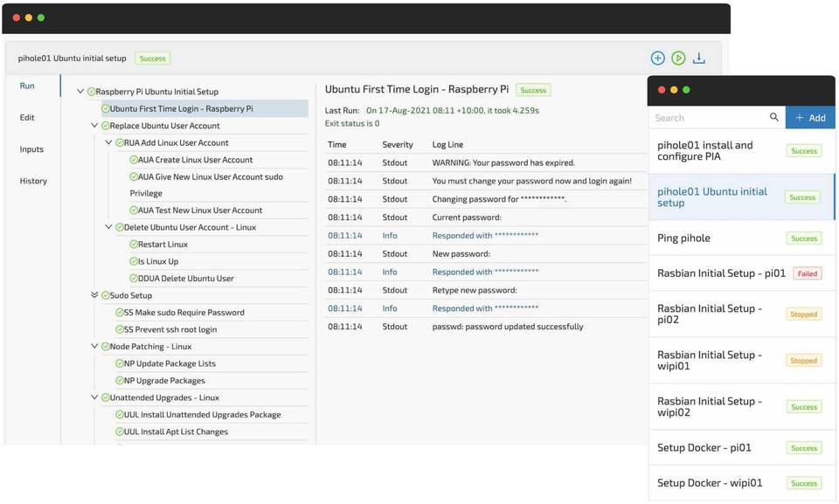Click the Success badge beside the run title
This screenshot has height=504, width=839.
click(533, 89)
